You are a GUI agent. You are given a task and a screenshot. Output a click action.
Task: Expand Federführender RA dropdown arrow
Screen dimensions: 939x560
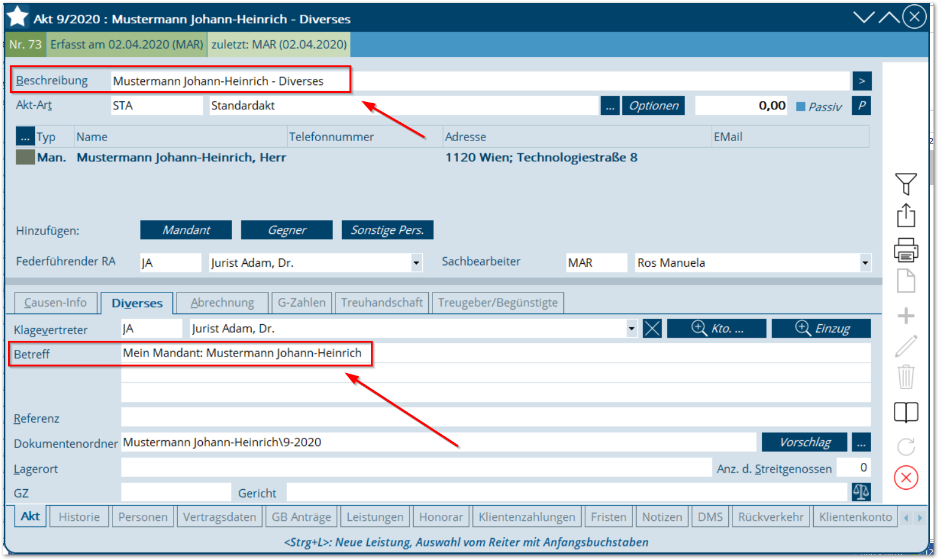point(416,263)
